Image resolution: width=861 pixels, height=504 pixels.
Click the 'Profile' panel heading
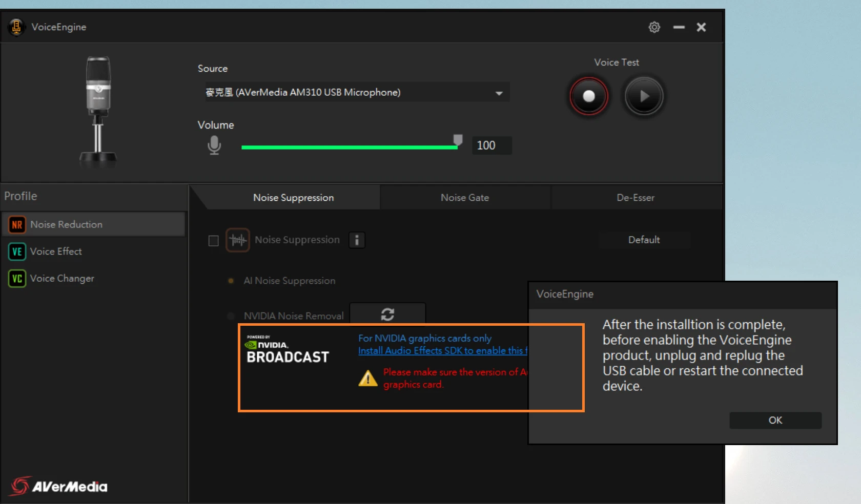tap(20, 196)
